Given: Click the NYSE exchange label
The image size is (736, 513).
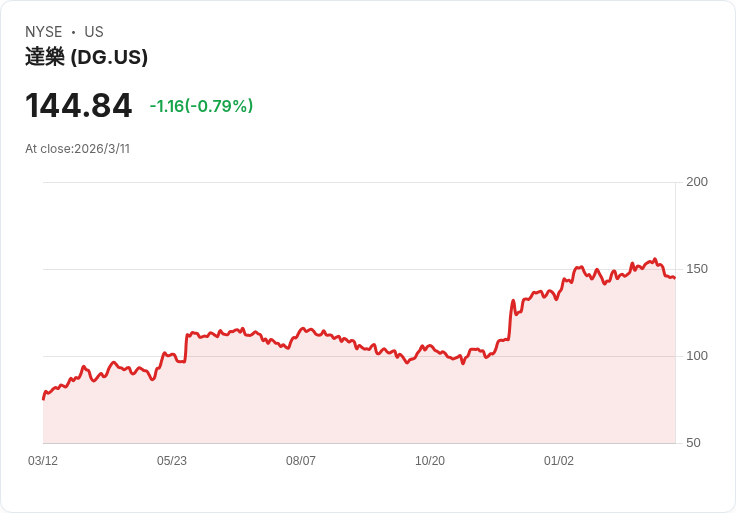Looking at the screenshot, I should [x=44, y=32].
